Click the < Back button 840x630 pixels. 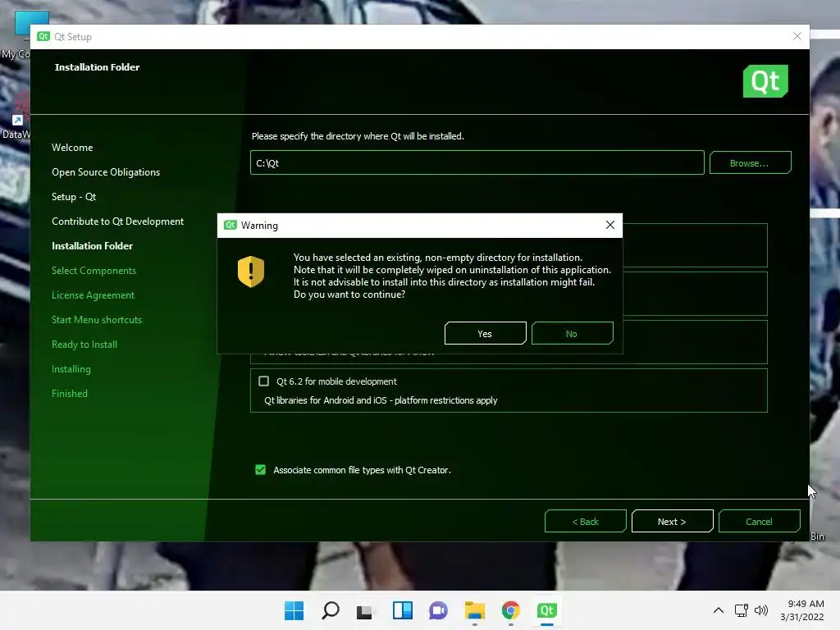[x=585, y=521]
